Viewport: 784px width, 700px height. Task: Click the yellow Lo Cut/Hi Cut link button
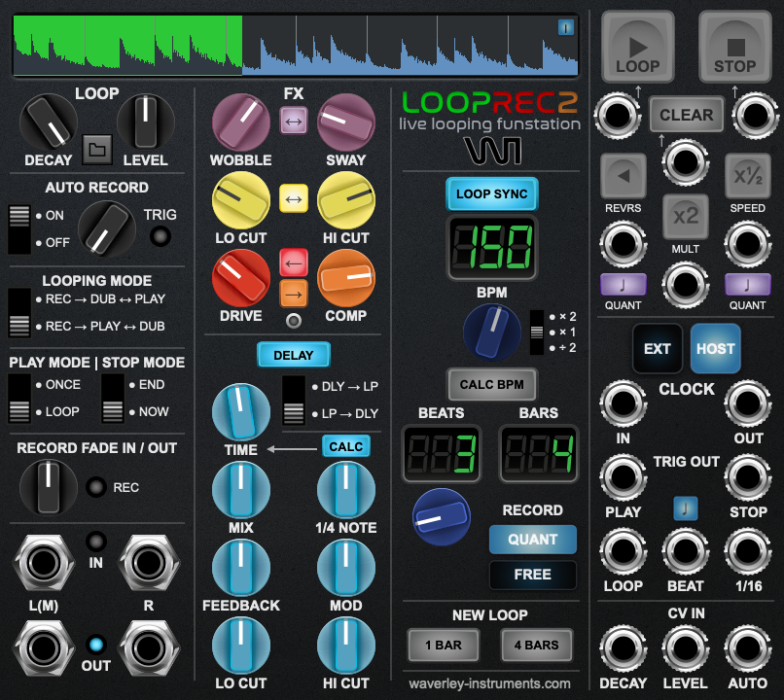pos(294,199)
